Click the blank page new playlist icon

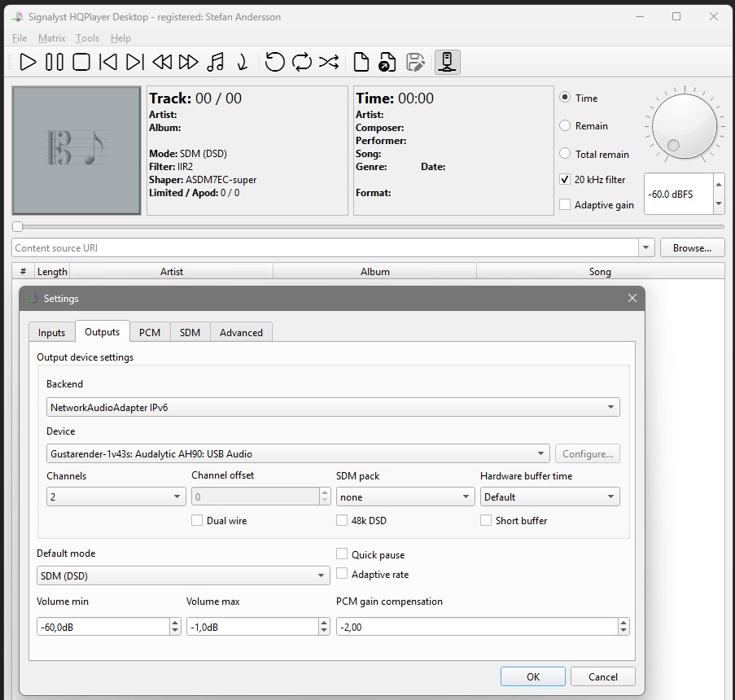(361, 62)
